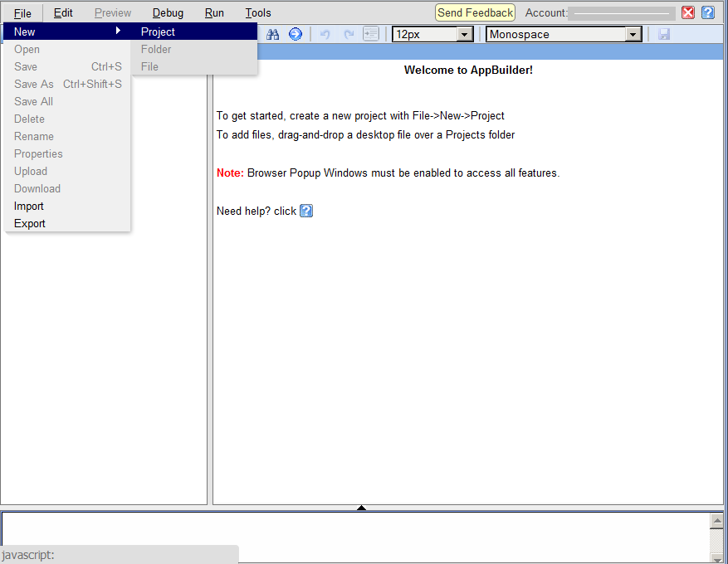Click the red X sign-out icon

[688, 12]
